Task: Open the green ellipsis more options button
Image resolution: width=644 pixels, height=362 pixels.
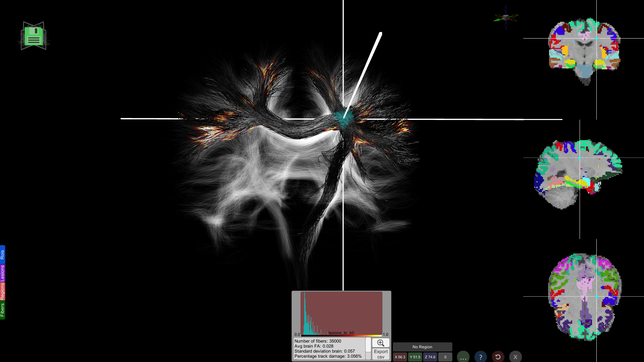Action: click(463, 357)
